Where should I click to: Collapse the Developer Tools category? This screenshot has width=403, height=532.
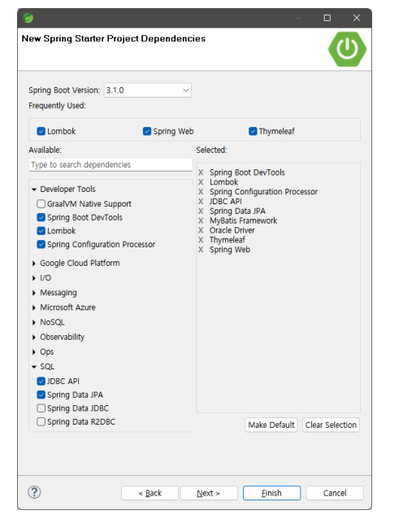34,190
